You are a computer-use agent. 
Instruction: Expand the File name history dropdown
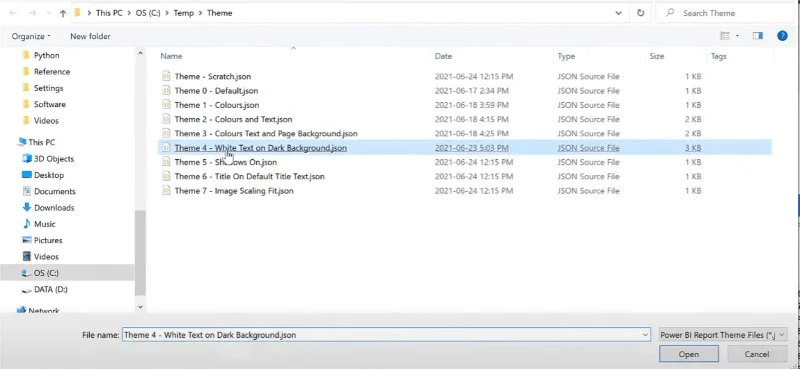(x=646, y=335)
